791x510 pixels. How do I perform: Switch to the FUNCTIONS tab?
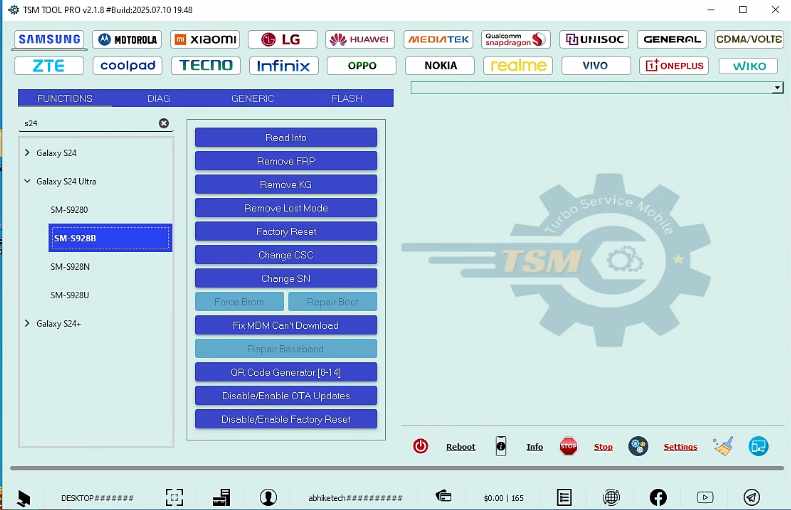(65, 98)
